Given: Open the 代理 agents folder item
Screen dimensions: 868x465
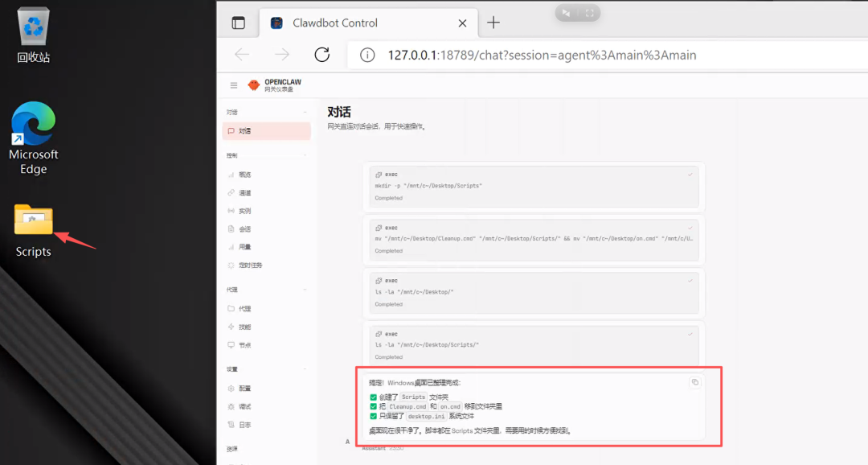Looking at the screenshot, I should coord(266,309).
